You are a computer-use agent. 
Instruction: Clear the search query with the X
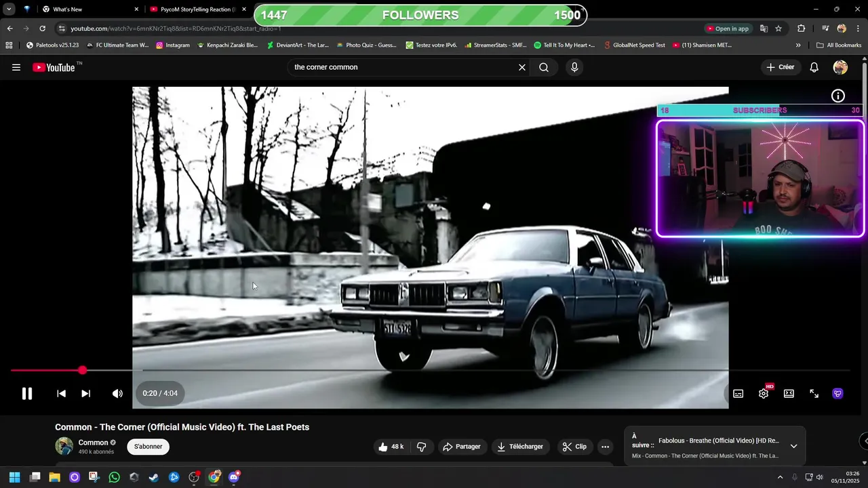[x=522, y=67]
